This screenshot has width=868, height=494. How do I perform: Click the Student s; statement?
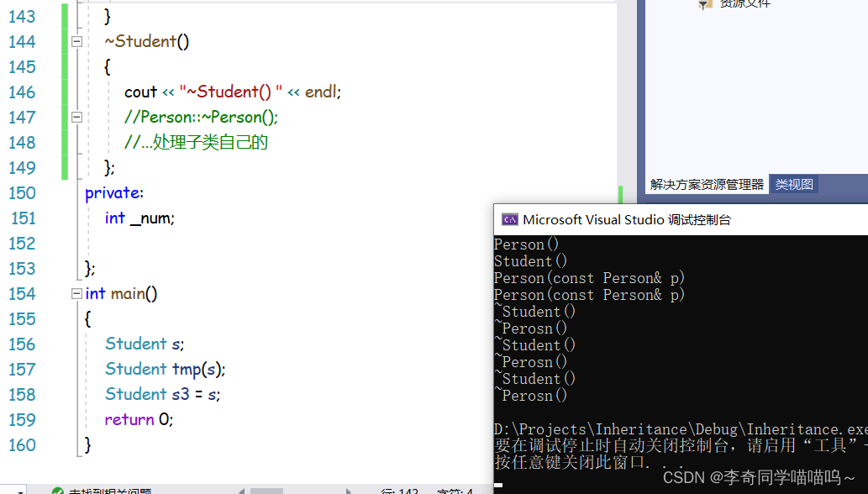pyautogui.click(x=145, y=344)
